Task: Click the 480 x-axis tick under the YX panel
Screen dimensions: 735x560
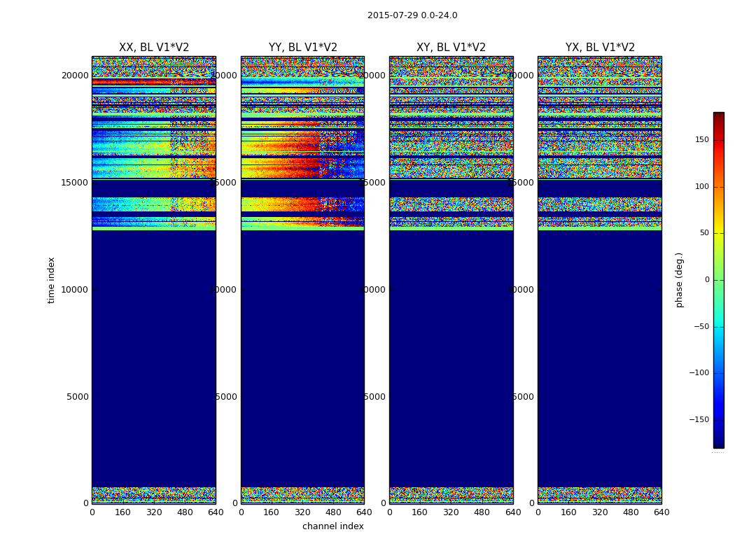Action: pos(631,512)
